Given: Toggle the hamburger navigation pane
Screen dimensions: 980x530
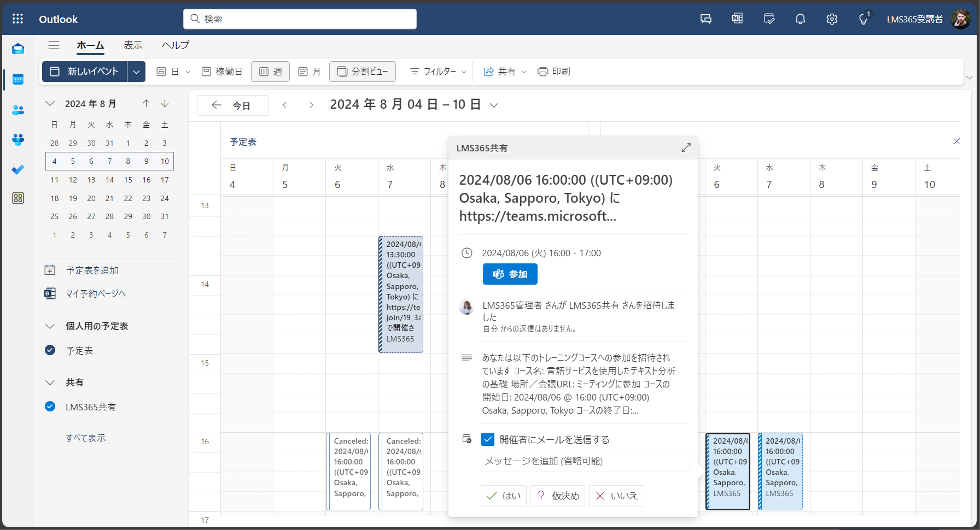Looking at the screenshot, I should coord(54,45).
